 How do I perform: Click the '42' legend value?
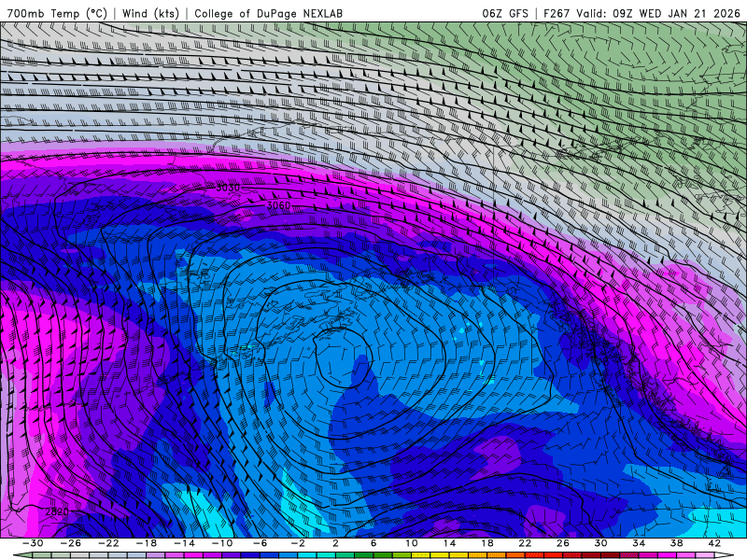[714, 543]
